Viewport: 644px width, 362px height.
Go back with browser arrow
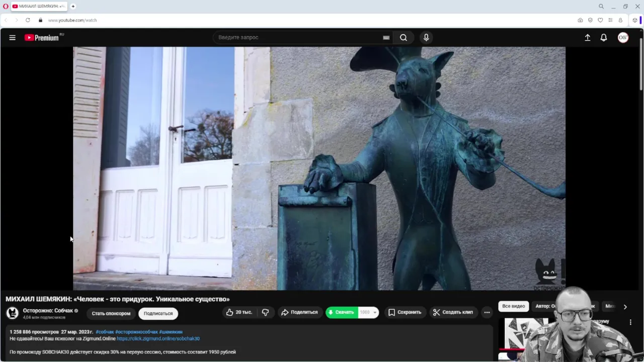[x=6, y=20]
